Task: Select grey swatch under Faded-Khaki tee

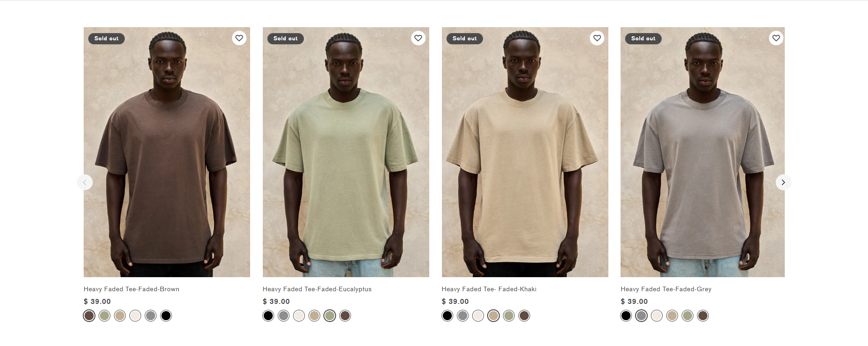Action: coord(463,316)
